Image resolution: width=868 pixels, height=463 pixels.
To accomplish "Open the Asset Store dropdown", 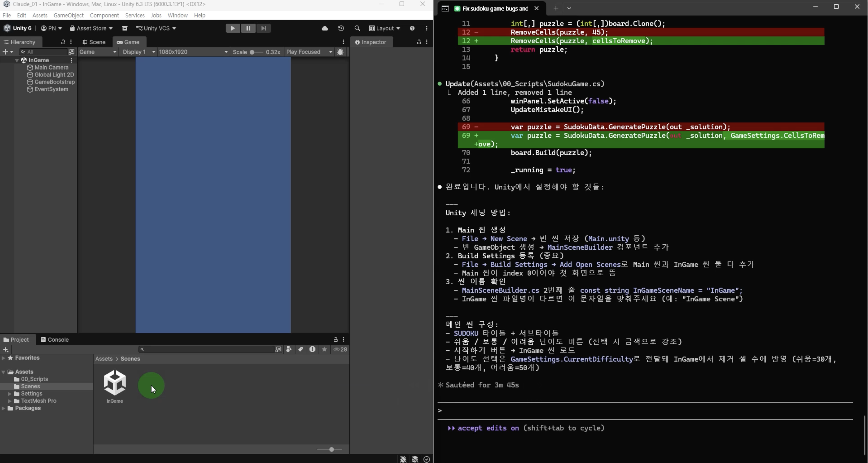I will click(91, 28).
